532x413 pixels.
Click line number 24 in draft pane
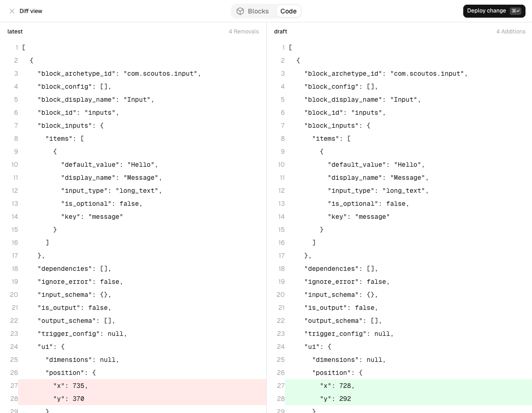[x=281, y=347]
